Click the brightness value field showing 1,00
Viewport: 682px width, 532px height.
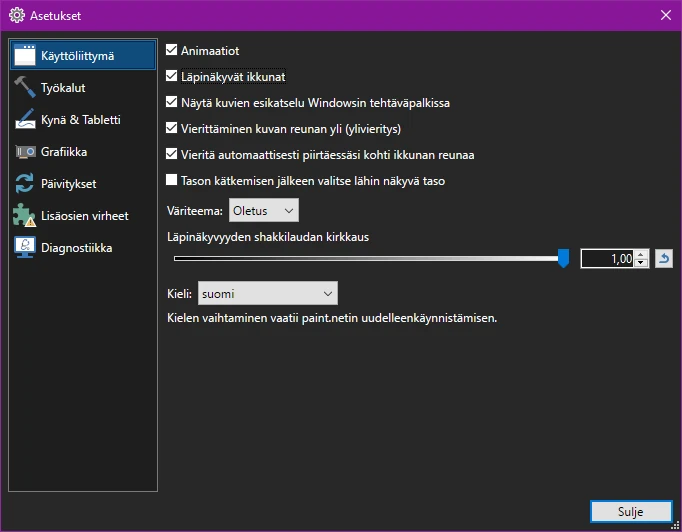tap(608, 259)
